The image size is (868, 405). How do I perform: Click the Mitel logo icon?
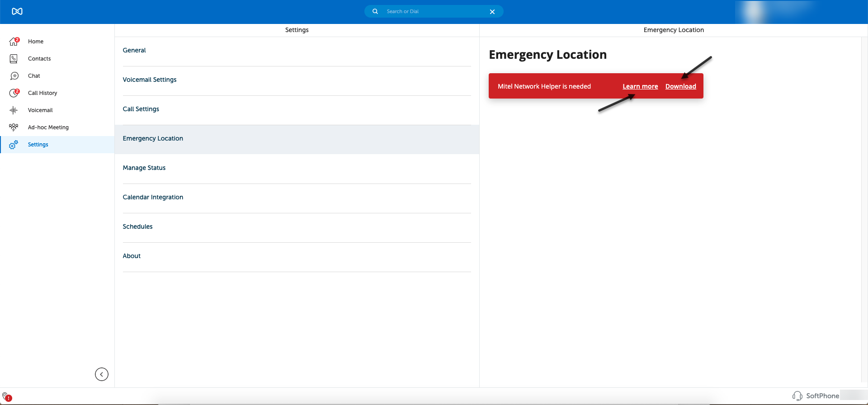[17, 11]
